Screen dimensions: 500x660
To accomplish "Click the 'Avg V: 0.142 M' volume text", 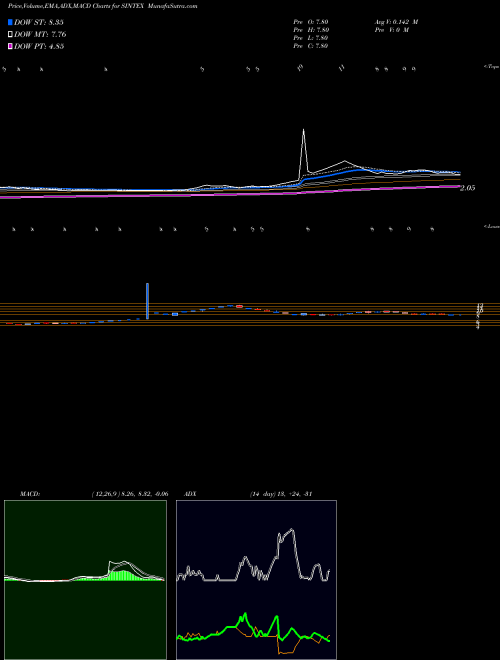I will [396, 22].
